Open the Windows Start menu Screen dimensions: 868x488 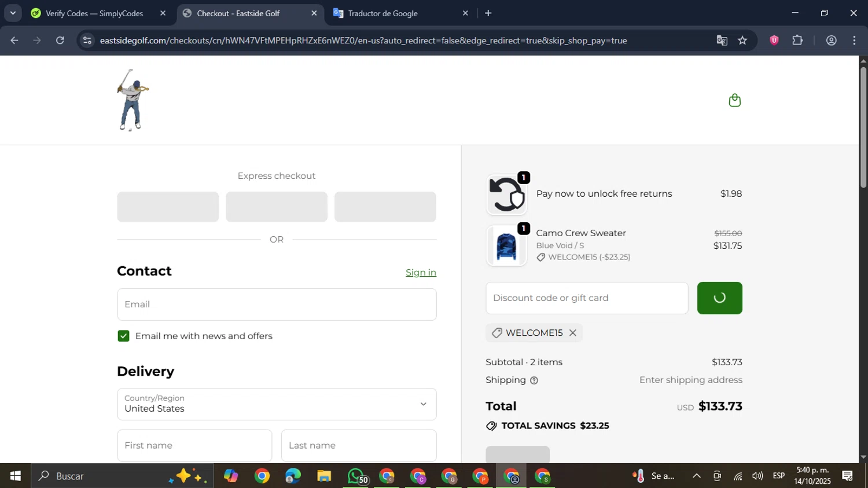[16, 476]
